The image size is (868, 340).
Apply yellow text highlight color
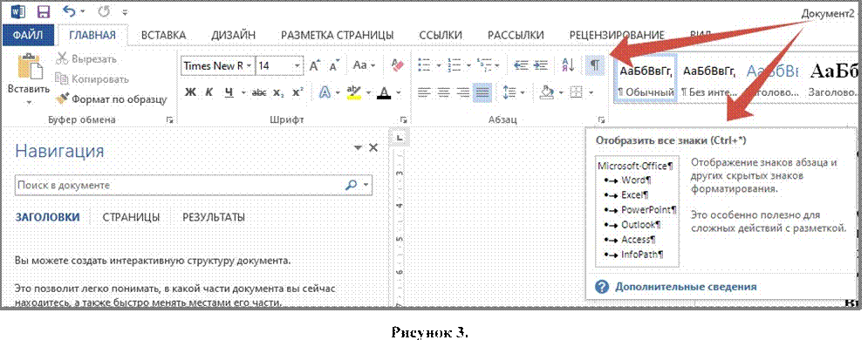click(x=353, y=92)
